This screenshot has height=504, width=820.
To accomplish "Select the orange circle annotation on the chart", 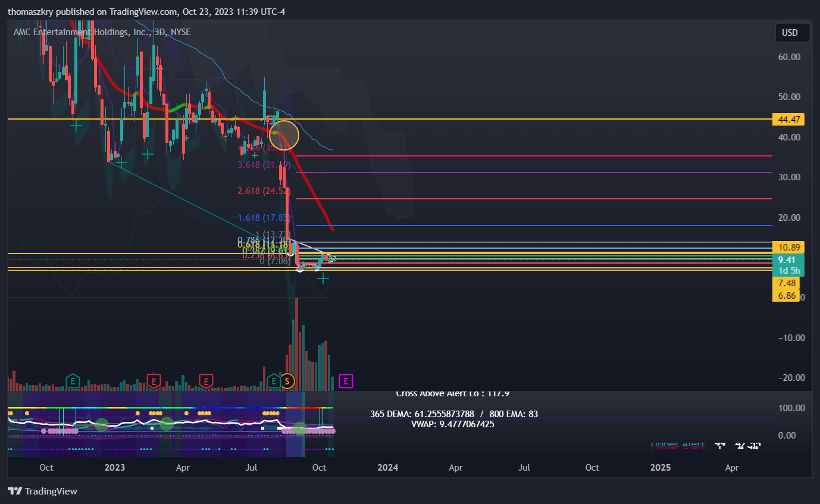I will click(284, 135).
